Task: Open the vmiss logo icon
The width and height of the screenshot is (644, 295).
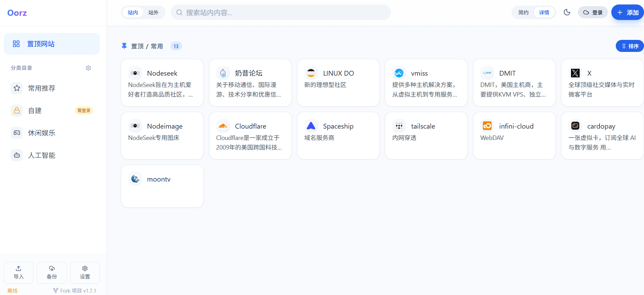Action: pyautogui.click(x=399, y=73)
